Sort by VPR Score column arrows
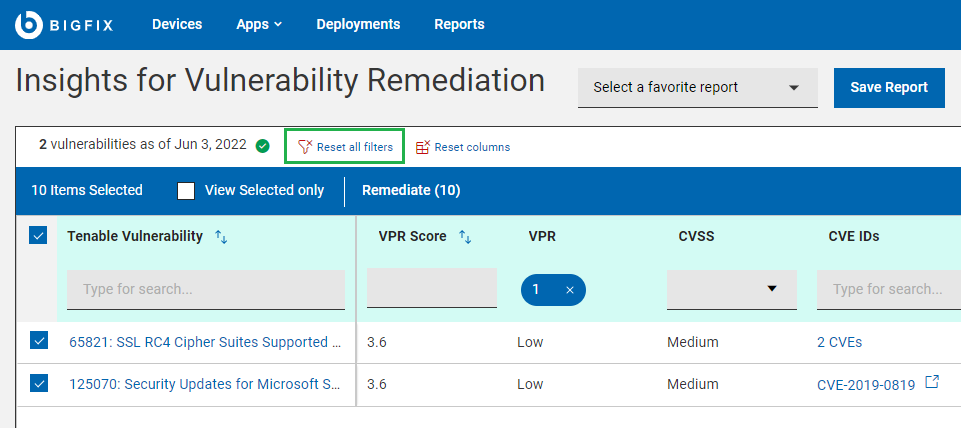Screen dimensions: 961x428 pos(465,237)
